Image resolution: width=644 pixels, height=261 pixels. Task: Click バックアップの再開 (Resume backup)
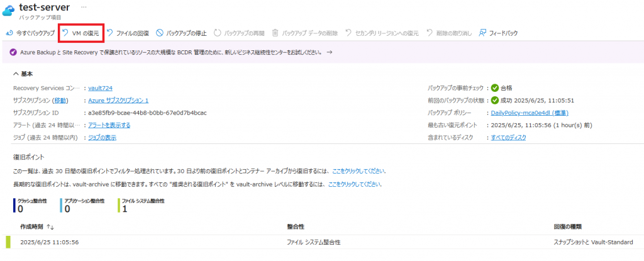pyautogui.click(x=239, y=33)
